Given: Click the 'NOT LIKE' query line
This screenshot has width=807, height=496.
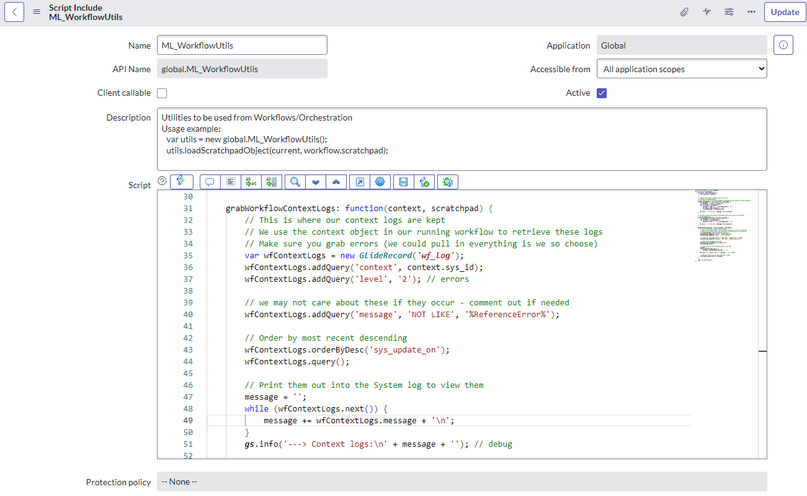Looking at the screenshot, I should pos(402,314).
